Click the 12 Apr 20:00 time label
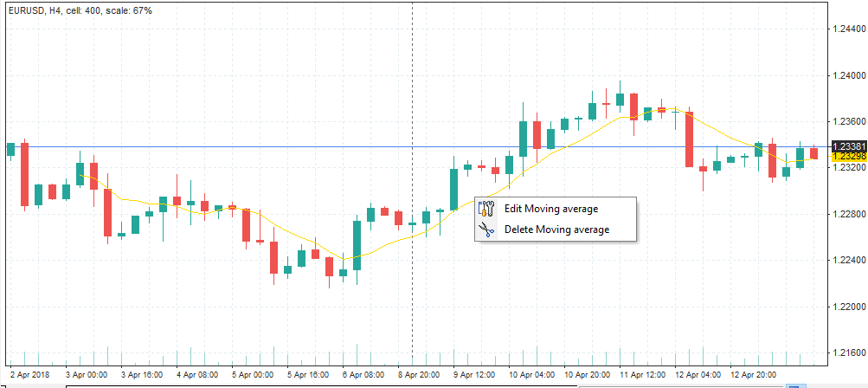This screenshot has height=388, width=868. [753, 375]
